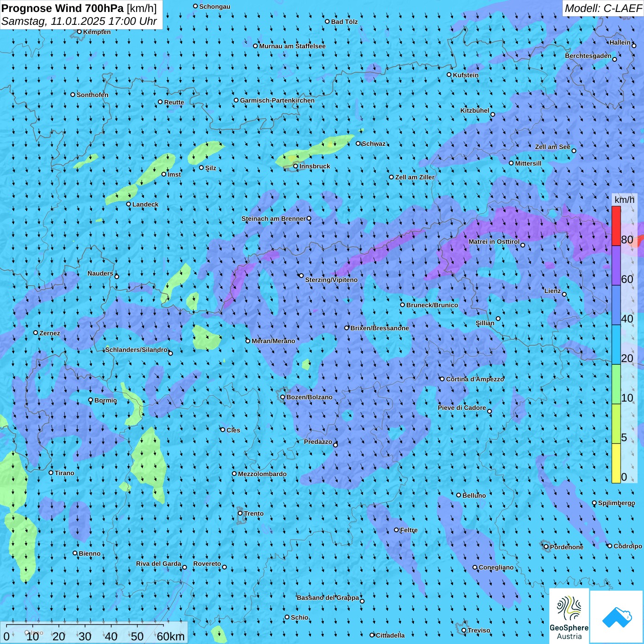644x644 pixels.
Task: Click the date 'Samstag, 11.01.2025 17:00 Uhr'
Action: point(79,21)
